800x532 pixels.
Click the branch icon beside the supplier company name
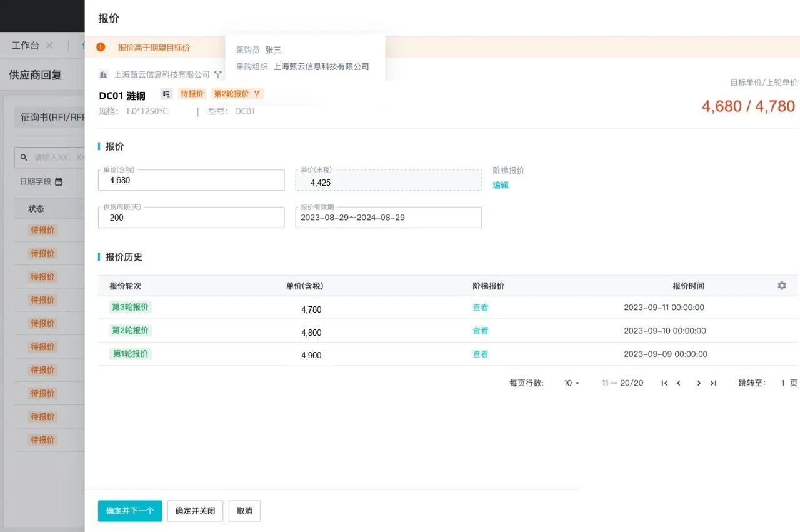(217, 74)
